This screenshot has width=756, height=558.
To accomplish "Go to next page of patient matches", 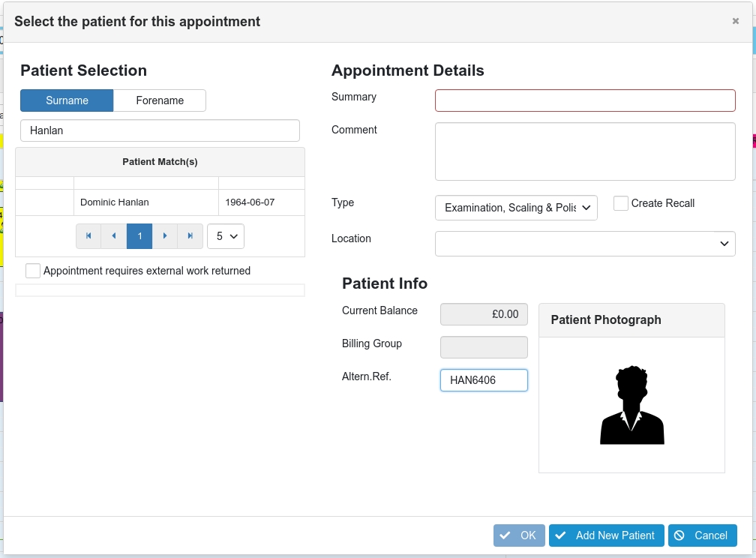I will 165,235.
